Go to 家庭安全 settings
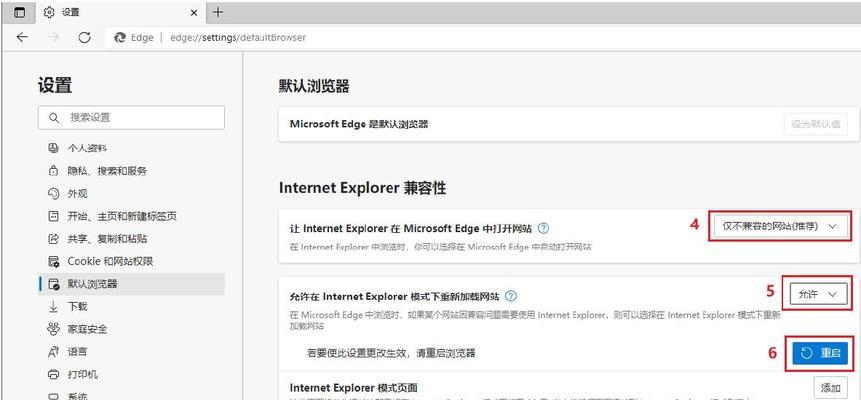This screenshot has width=861, height=400. pos(131,329)
